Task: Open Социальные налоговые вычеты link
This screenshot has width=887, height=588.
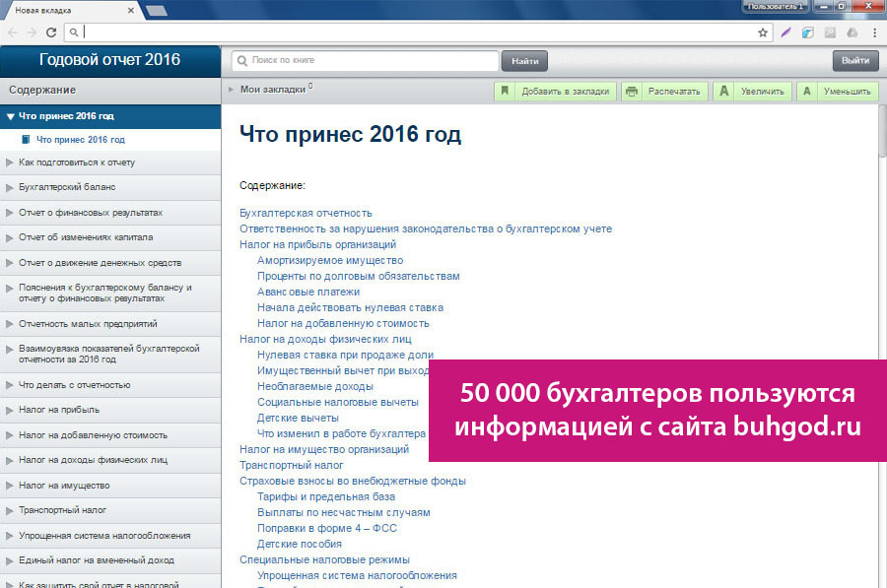Action: (x=338, y=403)
